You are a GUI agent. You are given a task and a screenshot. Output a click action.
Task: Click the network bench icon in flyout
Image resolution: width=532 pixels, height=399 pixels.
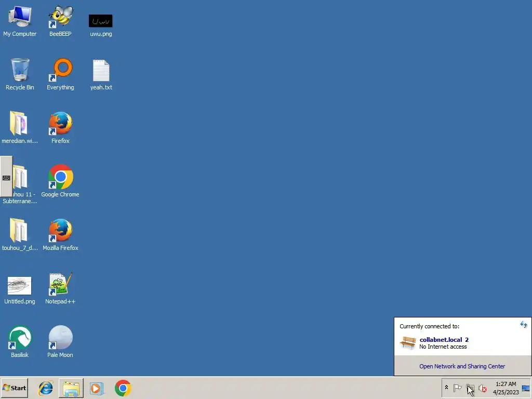click(408, 343)
